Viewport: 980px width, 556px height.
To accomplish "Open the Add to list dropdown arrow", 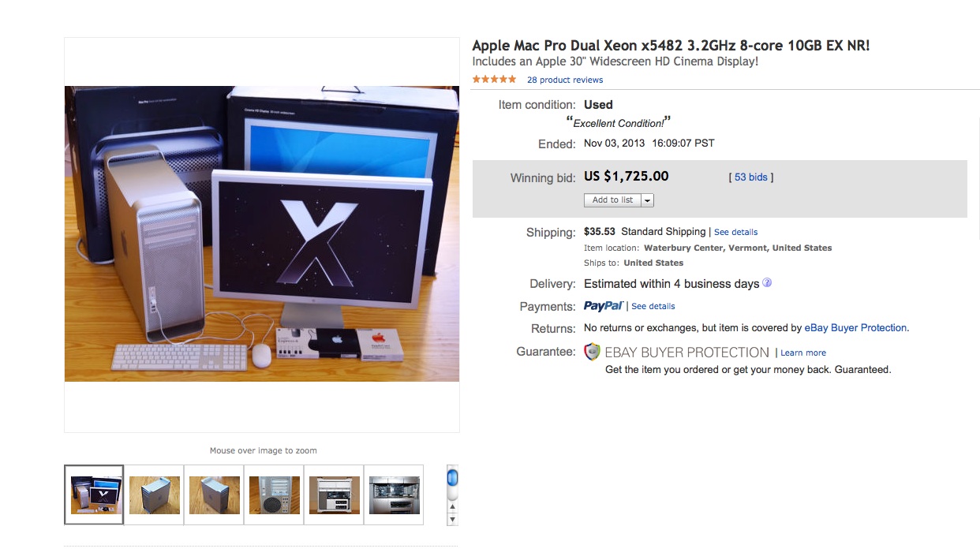I will pos(648,200).
